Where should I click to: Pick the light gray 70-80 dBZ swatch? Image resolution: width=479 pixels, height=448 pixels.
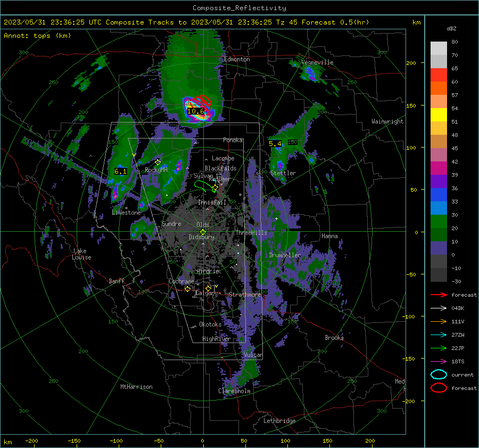click(x=439, y=48)
